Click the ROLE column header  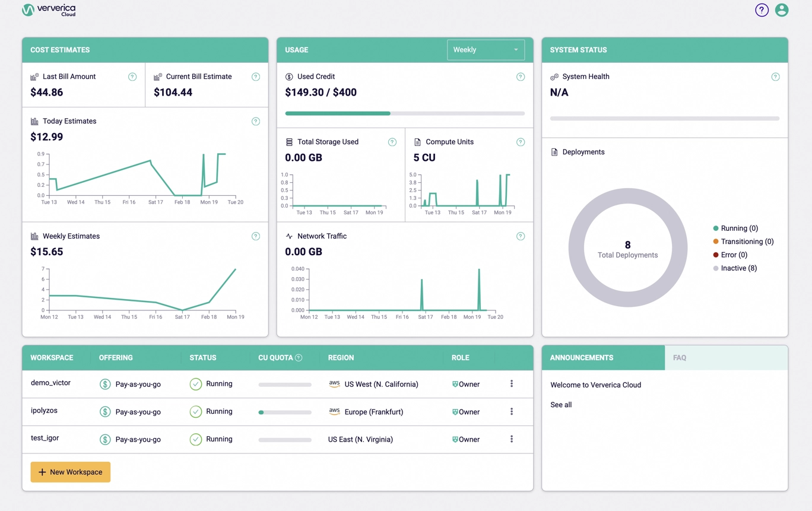tap(460, 358)
